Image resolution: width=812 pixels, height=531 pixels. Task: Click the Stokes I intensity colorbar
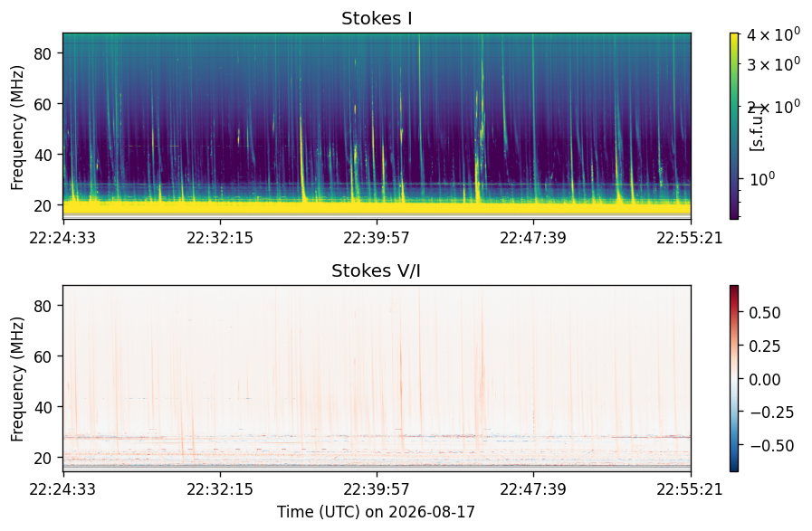[x=734, y=127]
